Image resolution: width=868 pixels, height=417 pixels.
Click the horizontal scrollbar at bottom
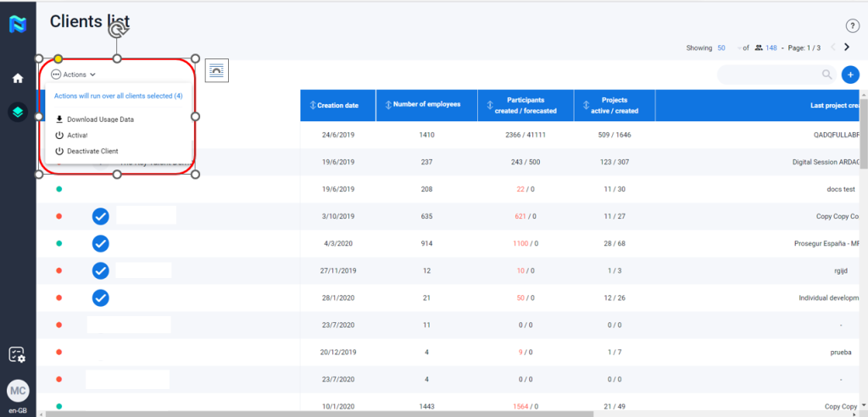pos(322,413)
